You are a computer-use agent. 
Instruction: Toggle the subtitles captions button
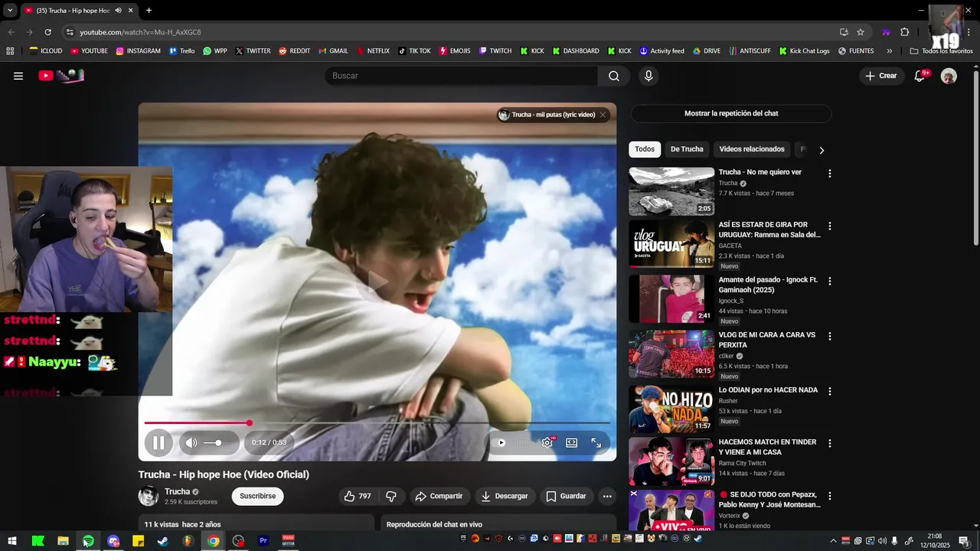coord(523,442)
